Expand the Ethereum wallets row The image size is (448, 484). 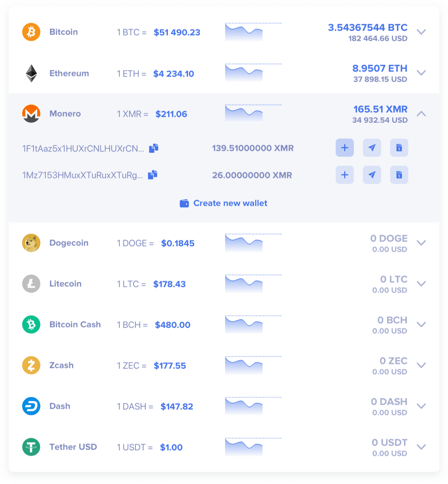coord(421,73)
